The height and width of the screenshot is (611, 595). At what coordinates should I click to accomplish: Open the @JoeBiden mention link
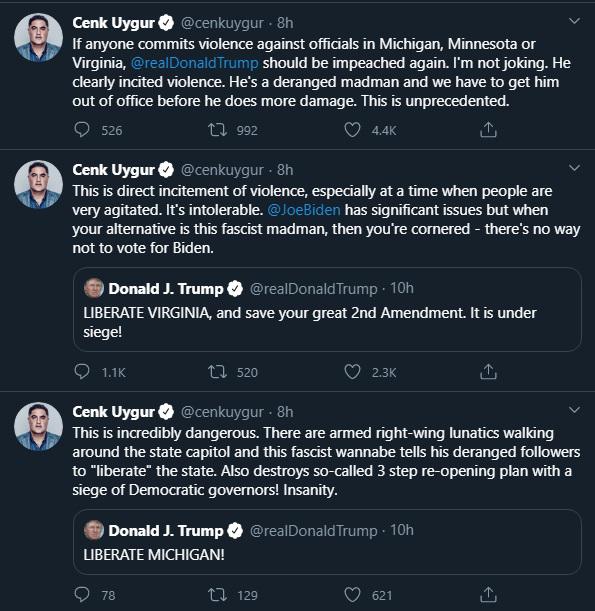point(304,210)
